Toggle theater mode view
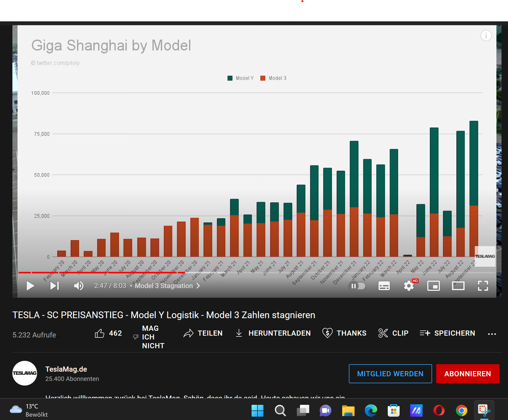 click(x=458, y=286)
